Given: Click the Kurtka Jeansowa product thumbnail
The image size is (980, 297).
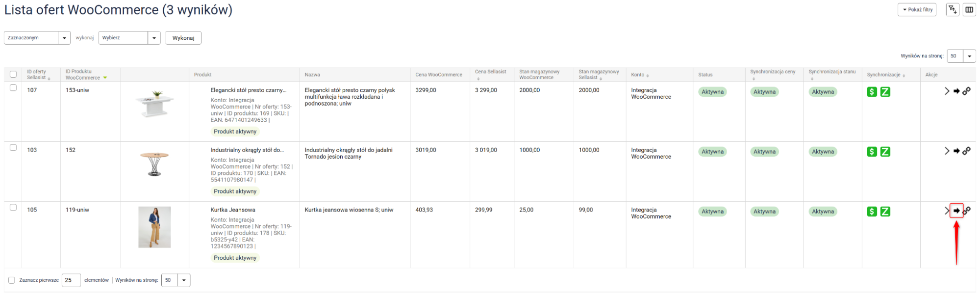Looking at the screenshot, I should coord(154,227).
